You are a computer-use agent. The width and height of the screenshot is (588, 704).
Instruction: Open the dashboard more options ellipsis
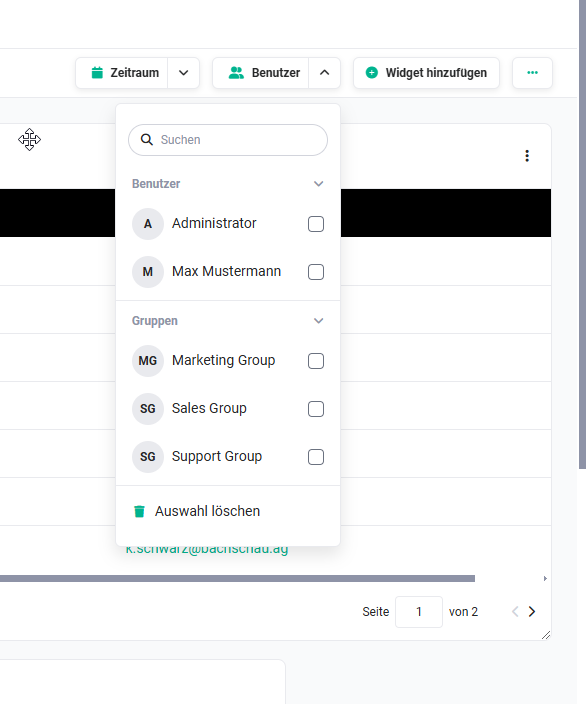(x=532, y=73)
